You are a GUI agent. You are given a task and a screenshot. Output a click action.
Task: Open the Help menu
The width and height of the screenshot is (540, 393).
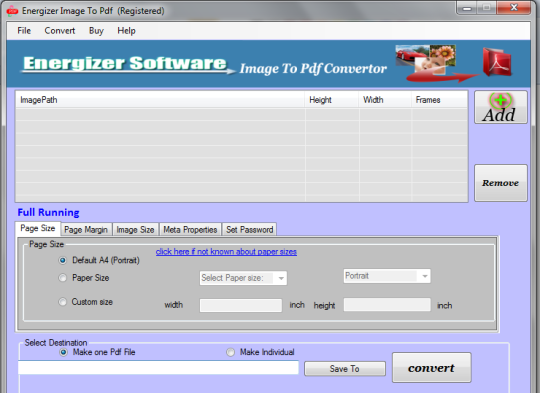(x=126, y=31)
